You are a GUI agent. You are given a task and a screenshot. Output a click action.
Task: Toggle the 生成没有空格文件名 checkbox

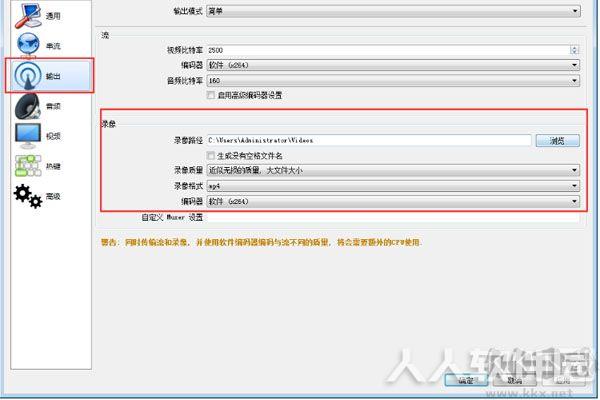pos(210,155)
